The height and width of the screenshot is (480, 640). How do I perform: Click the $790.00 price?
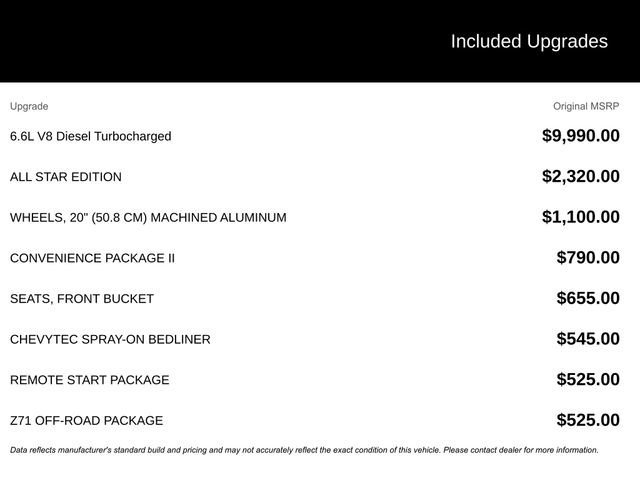588,258
